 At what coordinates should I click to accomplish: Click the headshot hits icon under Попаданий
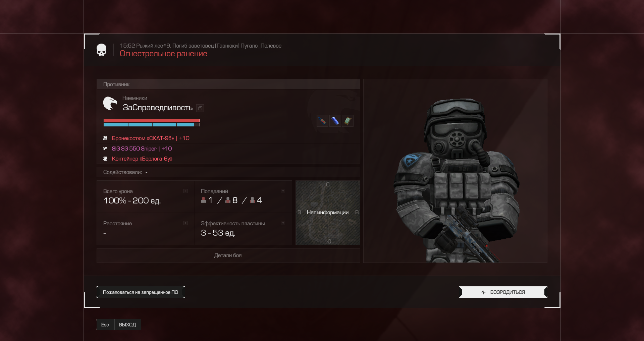point(203,200)
